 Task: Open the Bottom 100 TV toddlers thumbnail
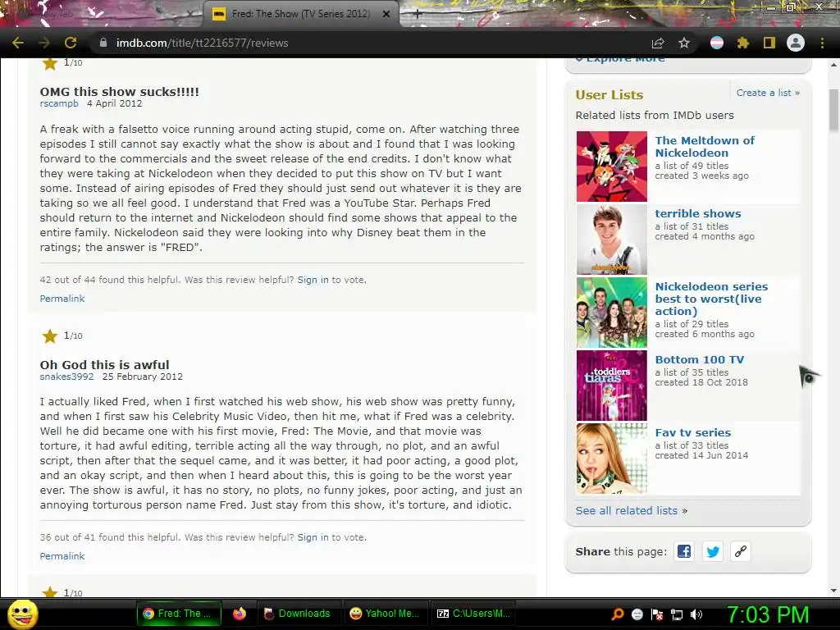(x=612, y=386)
